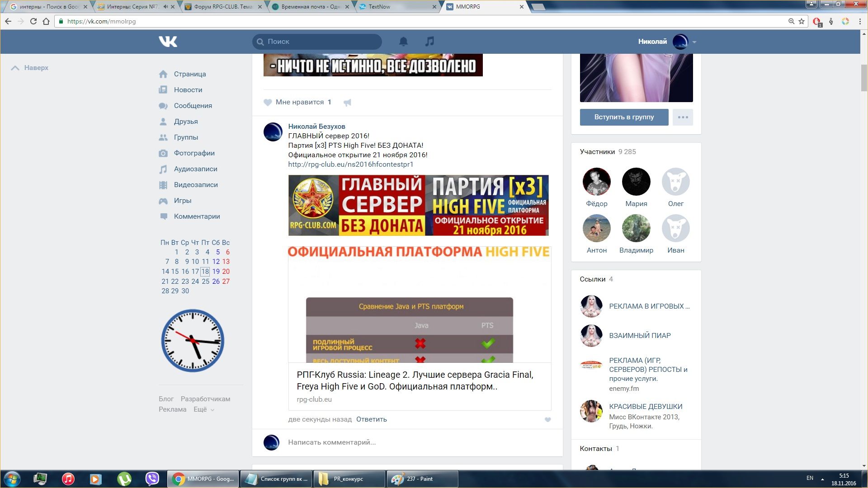868x488 pixels.
Task: Click the small heart on Nikolay's comment
Action: (547, 419)
